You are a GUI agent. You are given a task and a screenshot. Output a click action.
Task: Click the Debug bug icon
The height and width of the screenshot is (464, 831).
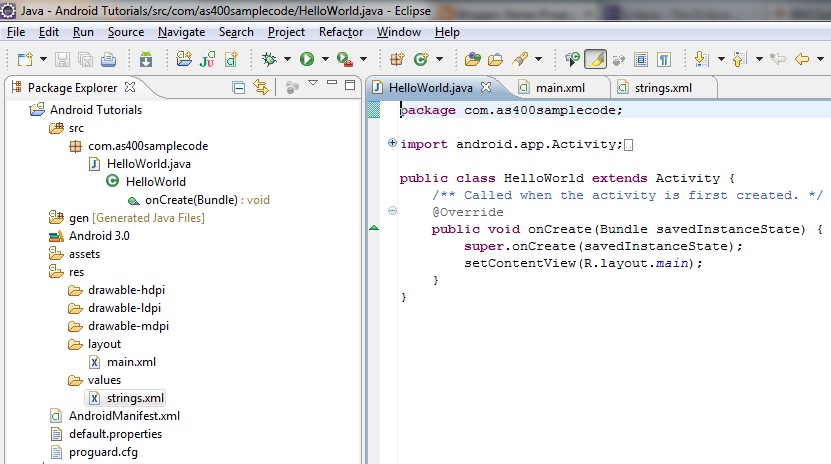pos(269,59)
